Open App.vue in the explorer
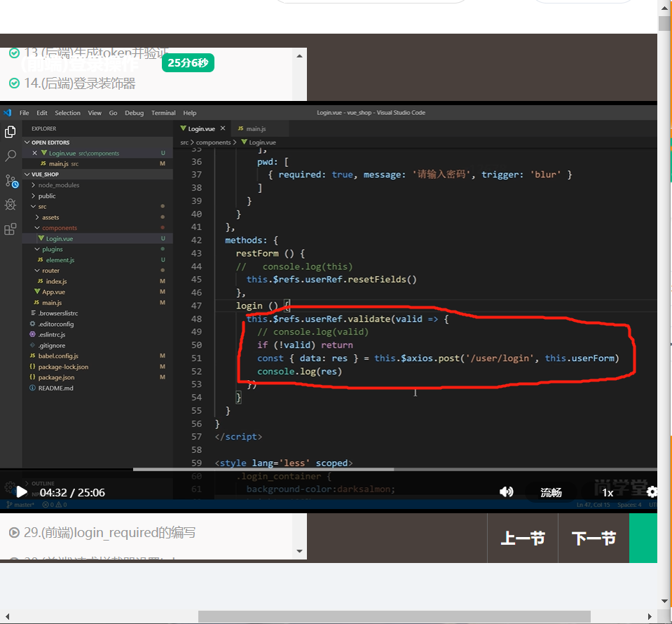This screenshot has width=672, height=624. click(53, 292)
